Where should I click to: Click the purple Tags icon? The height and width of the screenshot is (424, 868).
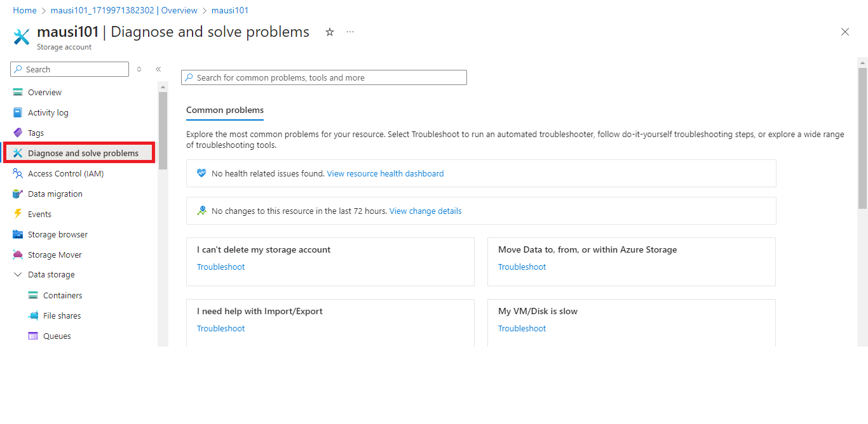tap(18, 133)
